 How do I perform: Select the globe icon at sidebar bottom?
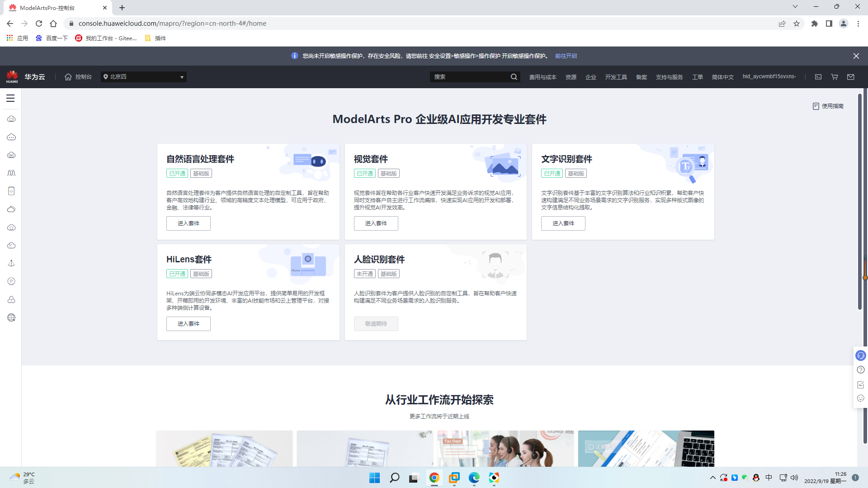[x=11, y=317]
